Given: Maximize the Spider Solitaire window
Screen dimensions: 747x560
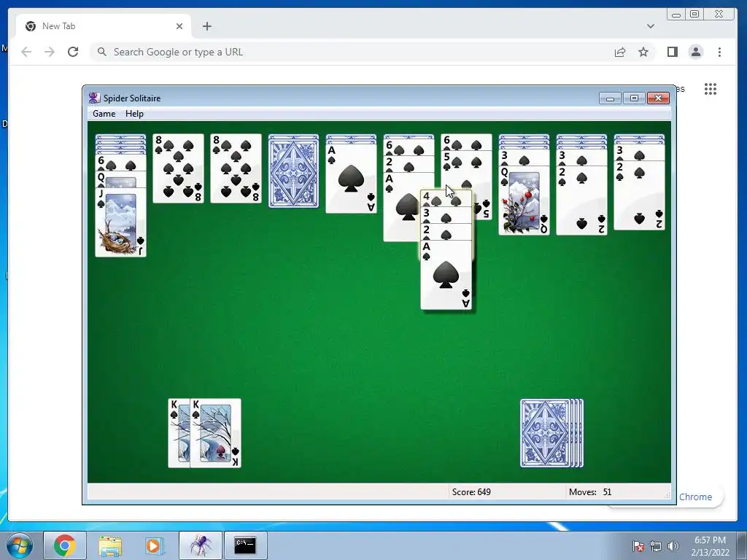Looking at the screenshot, I should click(634, 98).
